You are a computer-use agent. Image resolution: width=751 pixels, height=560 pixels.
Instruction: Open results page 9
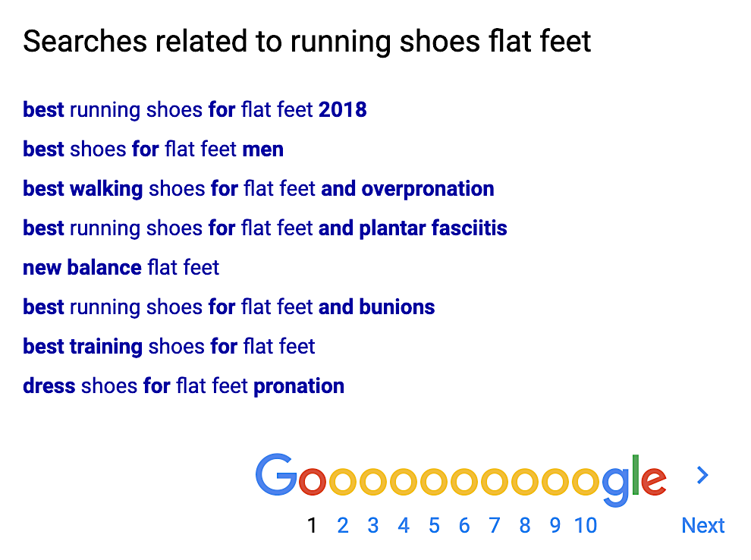pyautogui.click(x=555, y=526)
